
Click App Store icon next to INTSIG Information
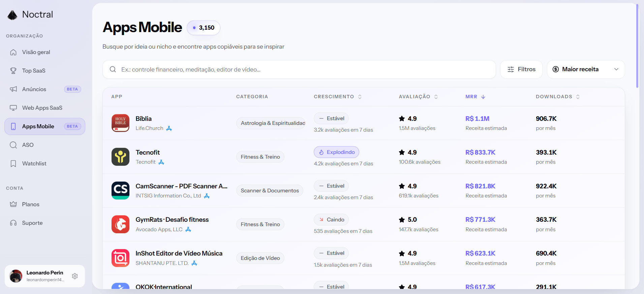click(x=207, y=196)
